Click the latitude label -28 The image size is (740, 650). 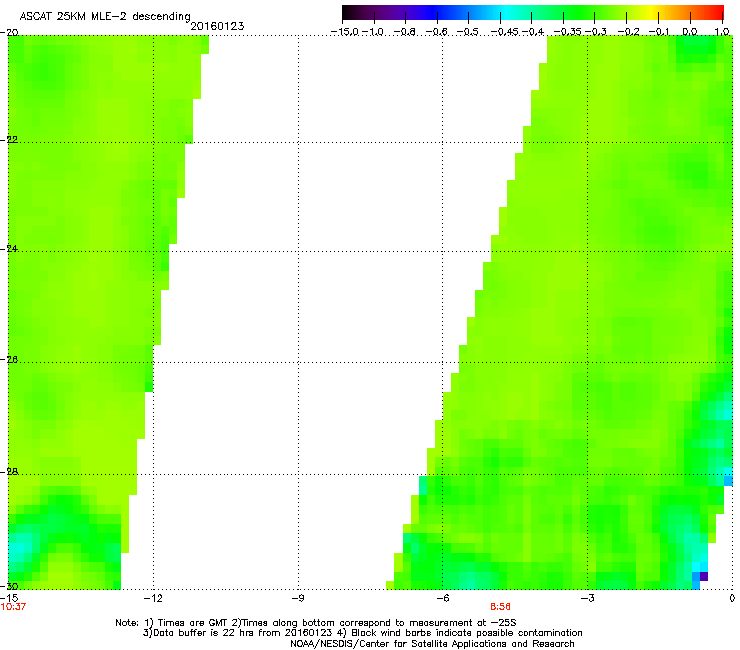[9, 472]
